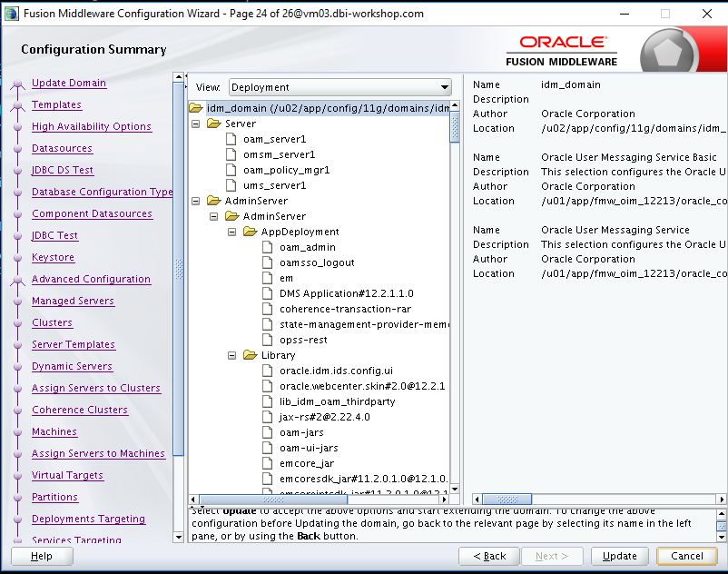Screen dimensions: 728x574
Task: Click the deployment tree scroll-down arrow
Action: pos(455,489)
